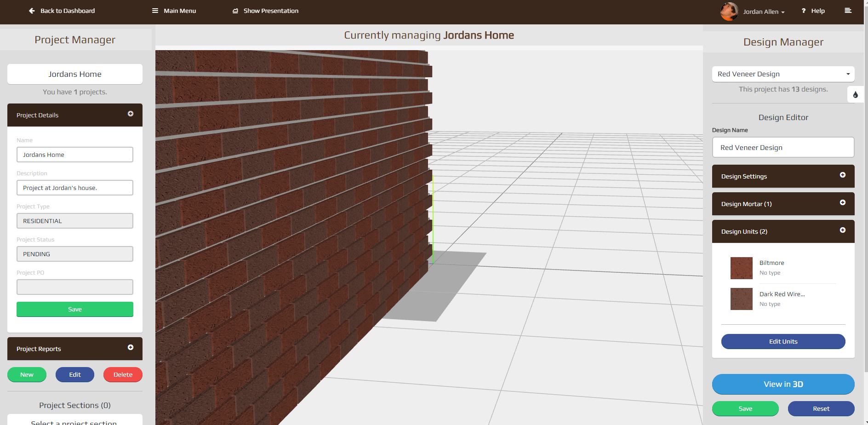
Task: Expand the Design Units section
Action: point(843,230)
